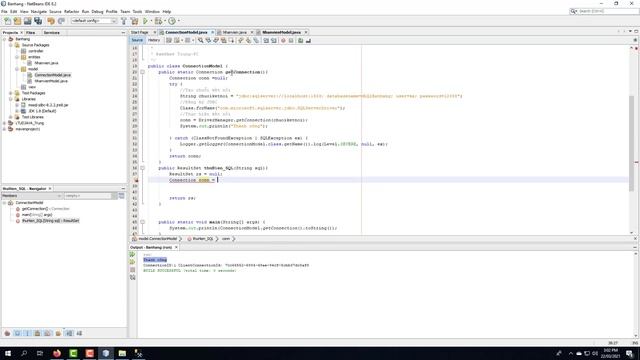
Task: Collapse the Libraries node
Action: (11, 99)
